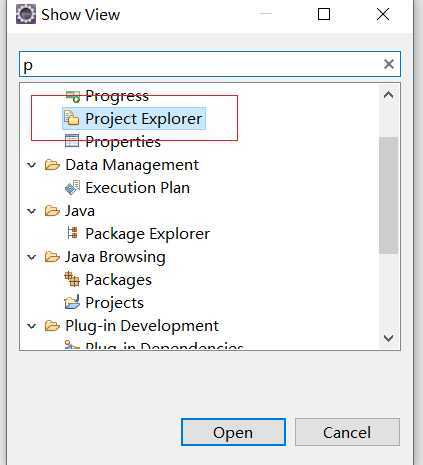Select the Execution Plan icon
Screen dimensions: 423x465
[72, 187]
